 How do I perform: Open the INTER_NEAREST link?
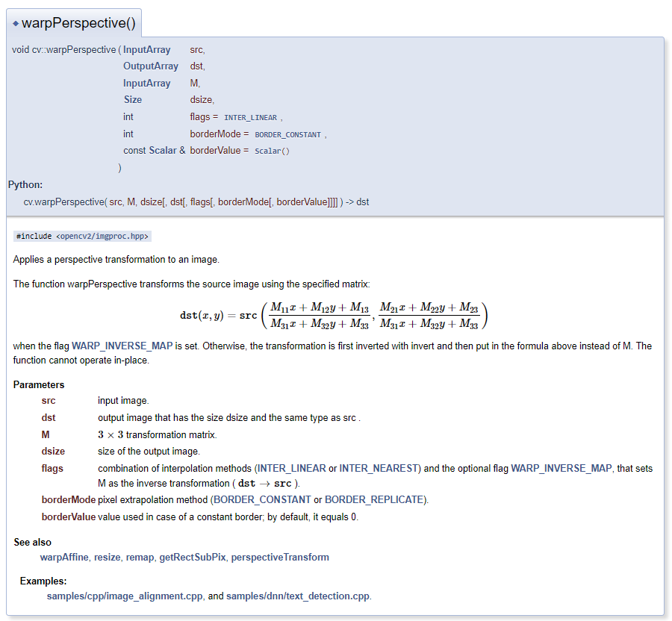point(379,468)
